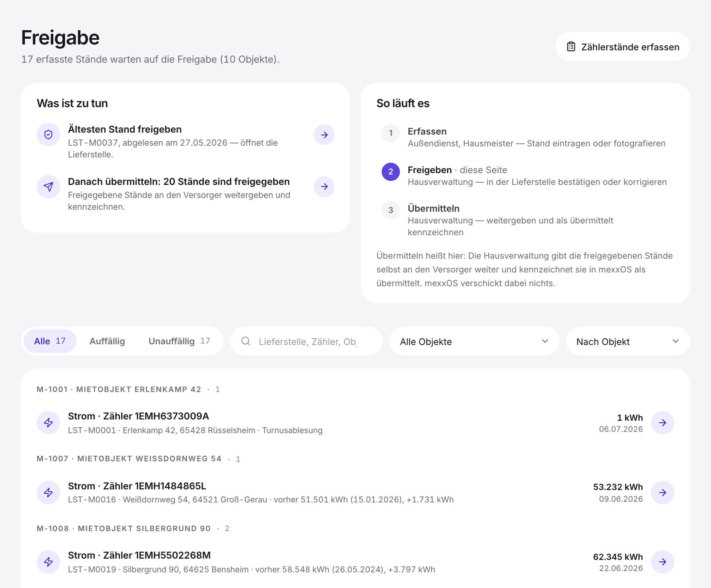
Task: Select the Alle 17 filter tab
Action: click(50, 341)
